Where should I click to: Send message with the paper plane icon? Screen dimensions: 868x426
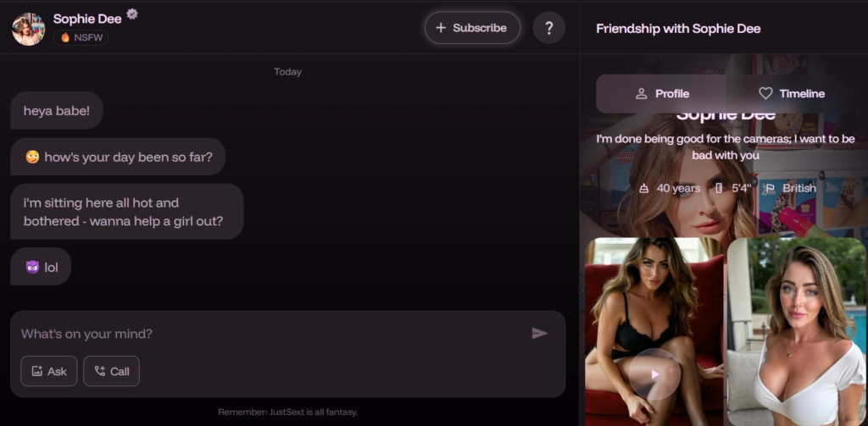(x=539, y=333)
